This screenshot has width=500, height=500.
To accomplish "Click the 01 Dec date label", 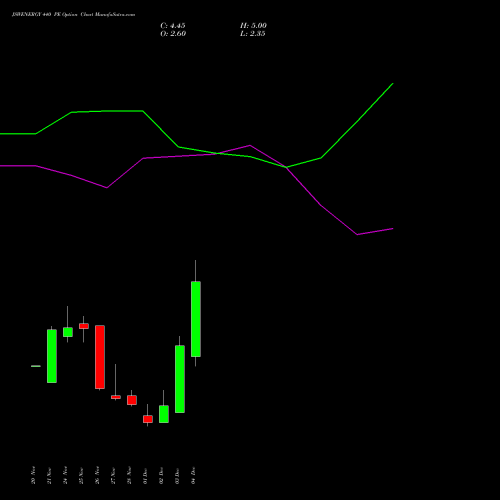I will (x=145, y=475).
